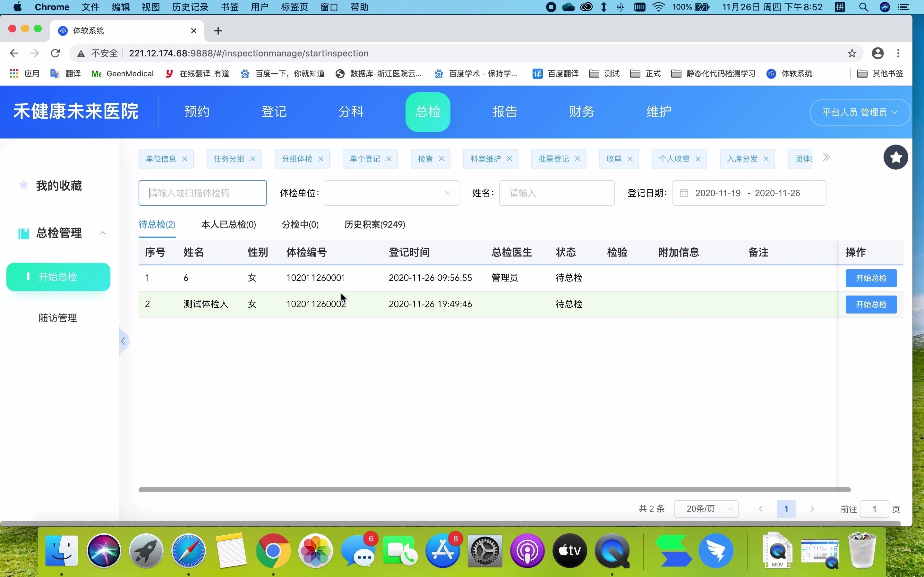Screen dimensions: 924x577
Task: Switch to 本人已总检(0) tab
Action: (x=228, y=224)
